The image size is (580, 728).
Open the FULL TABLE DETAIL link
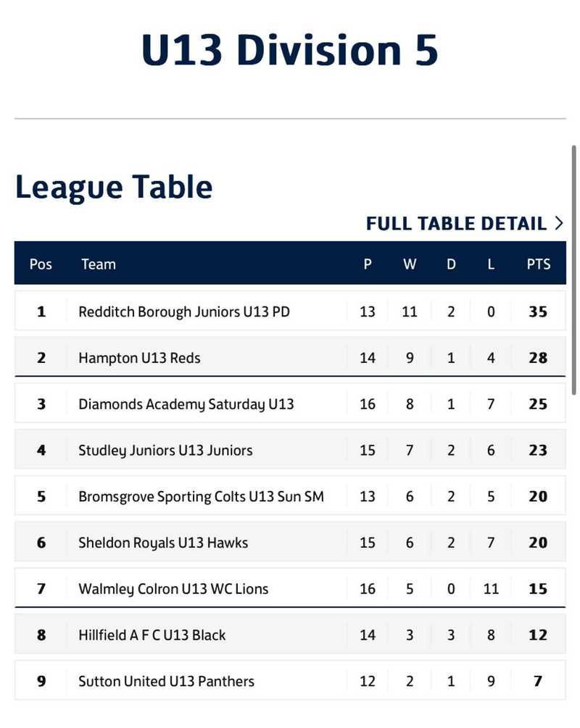click(457, 224)
